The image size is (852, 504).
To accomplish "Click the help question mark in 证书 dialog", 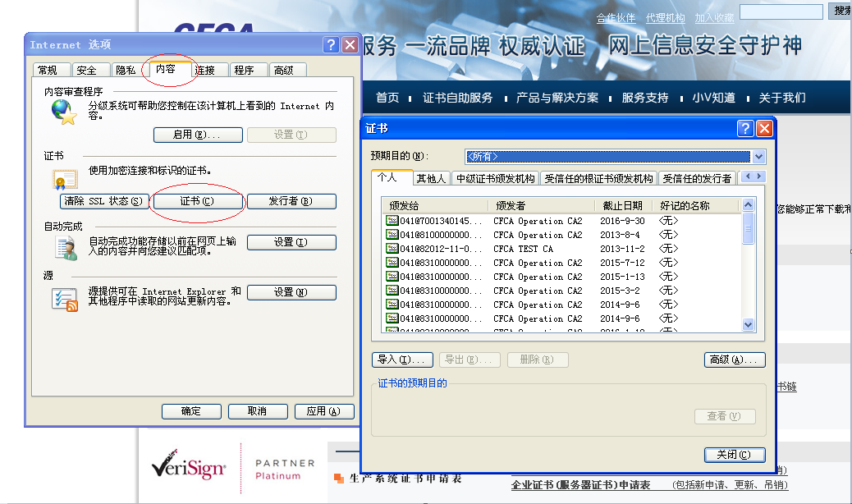I will point(745,129).
